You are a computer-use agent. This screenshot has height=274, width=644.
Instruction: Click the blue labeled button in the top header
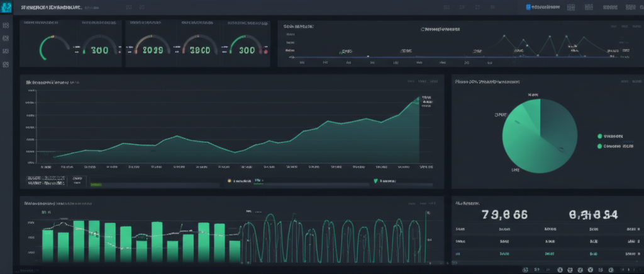(x=545, y=8)
